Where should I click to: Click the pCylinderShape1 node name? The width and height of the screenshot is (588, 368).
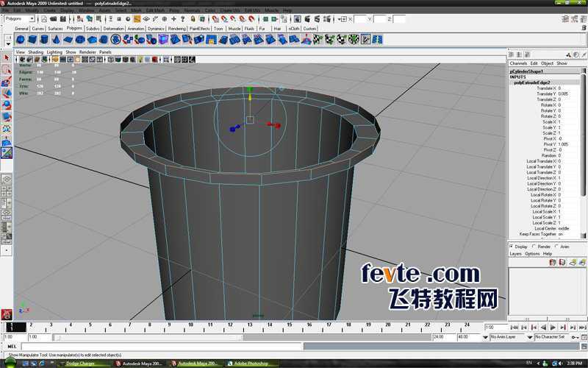point(526,71)
